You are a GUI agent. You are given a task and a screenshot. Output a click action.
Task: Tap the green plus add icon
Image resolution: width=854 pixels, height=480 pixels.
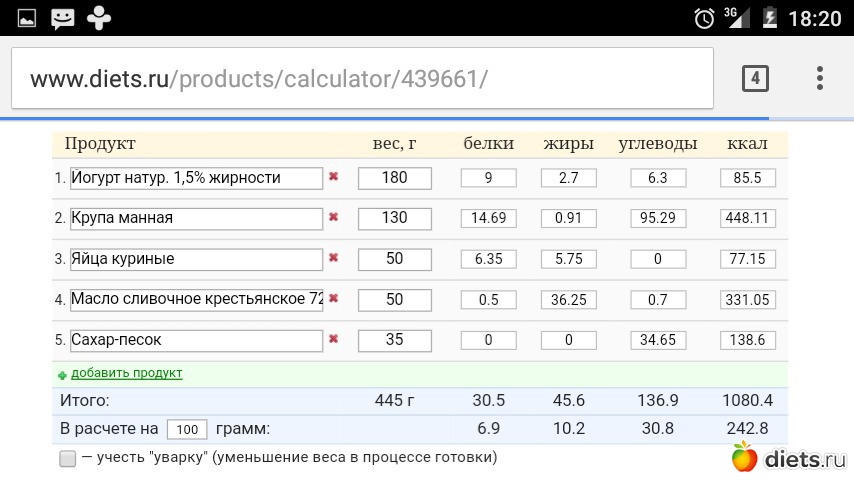pyautogui.click(x=62, y=374)
